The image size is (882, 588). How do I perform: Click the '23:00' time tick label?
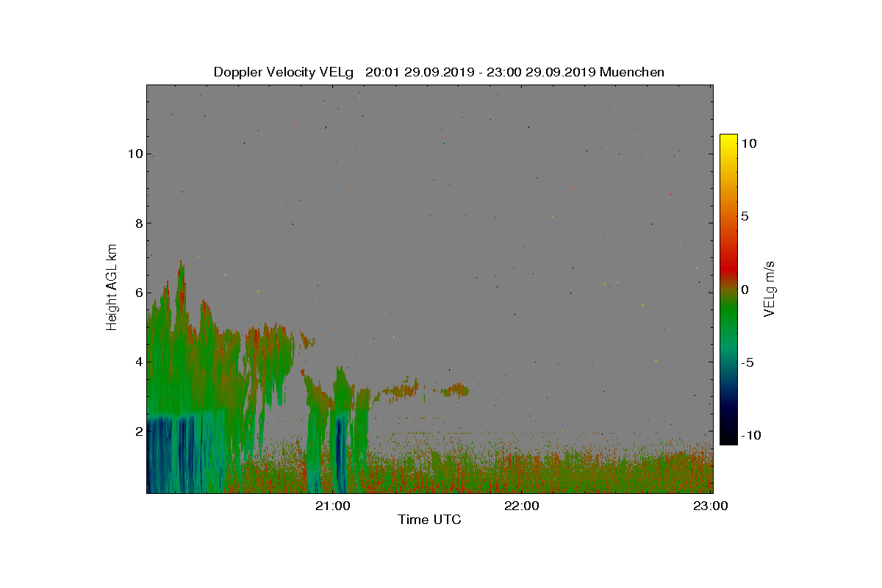pos(712,506)
